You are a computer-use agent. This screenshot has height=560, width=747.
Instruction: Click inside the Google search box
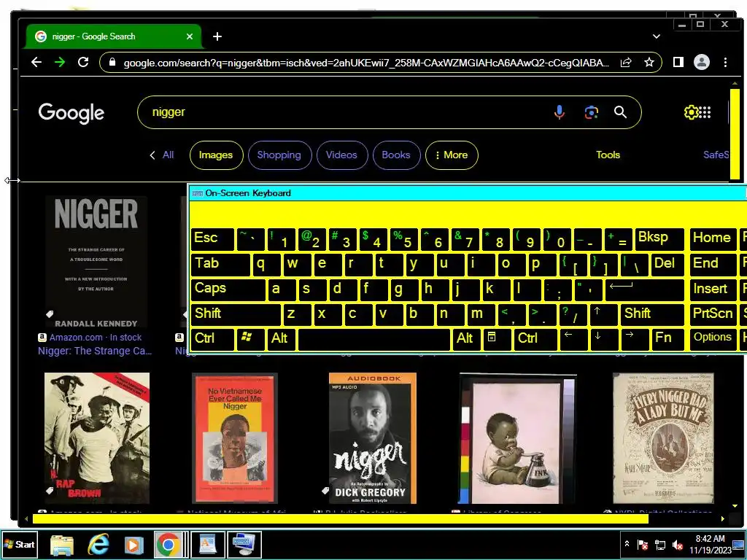click(x=348, y=112)
